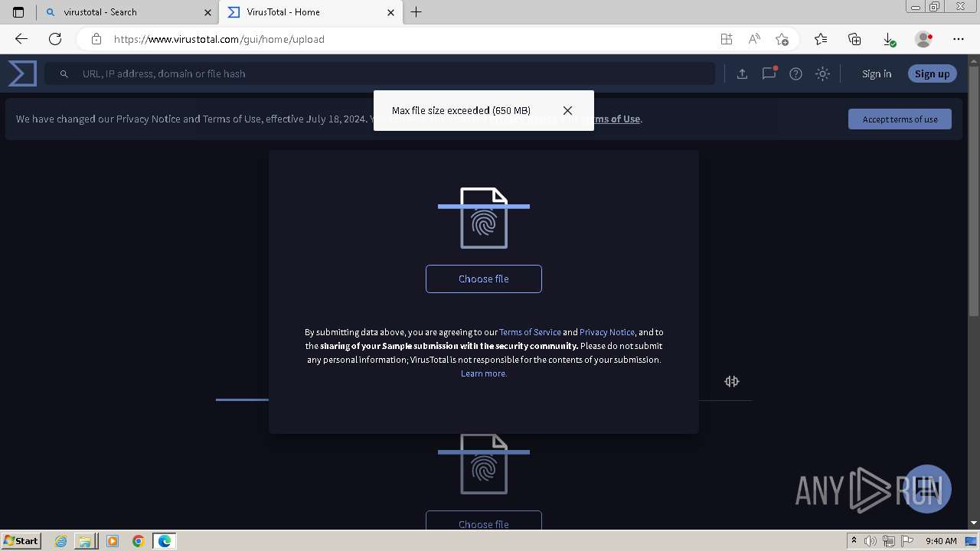This screenshot has height=551, width=980.
Task: Click the Learn more link
Action: 484,373
